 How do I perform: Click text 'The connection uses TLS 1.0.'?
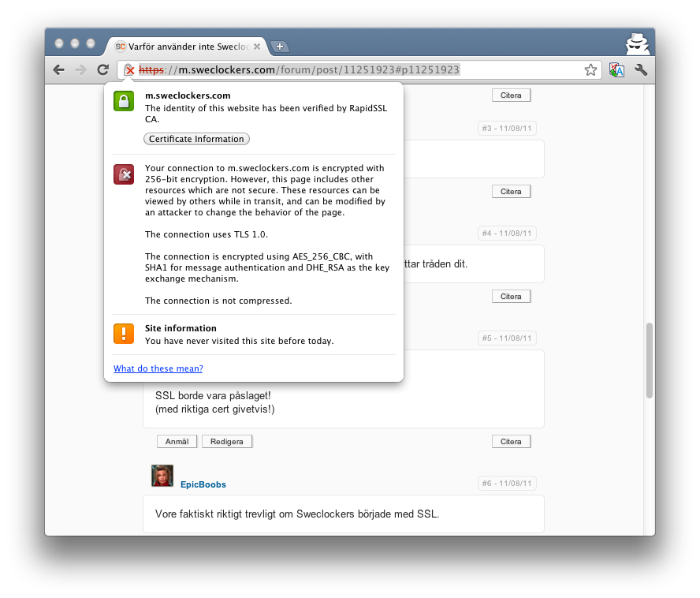click(207, 234)
